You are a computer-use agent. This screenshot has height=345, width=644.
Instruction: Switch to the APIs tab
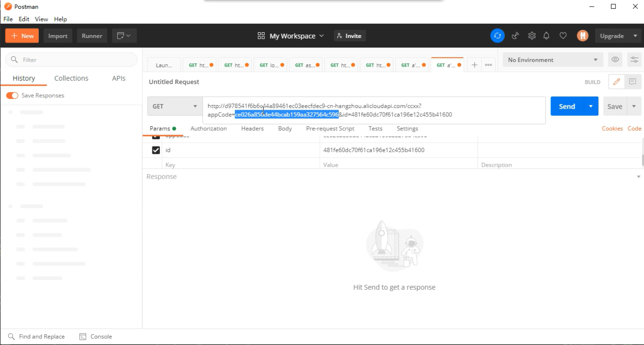pos(119,78)
